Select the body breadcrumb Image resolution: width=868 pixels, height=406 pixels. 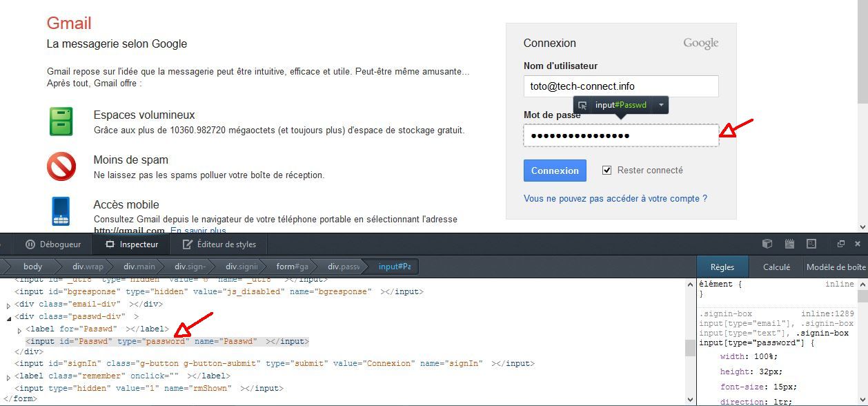[32, 267]
